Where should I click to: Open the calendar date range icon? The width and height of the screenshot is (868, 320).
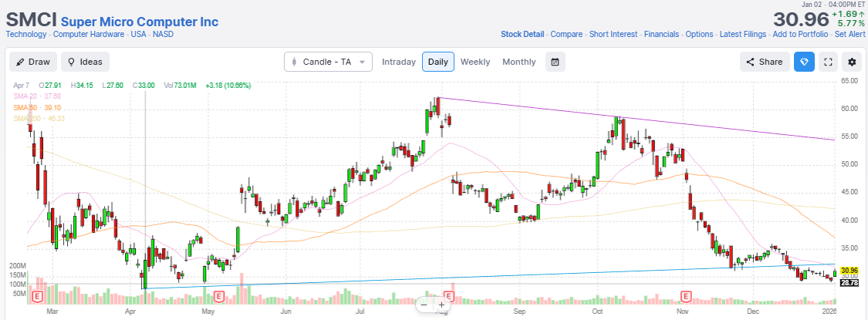coord(555,62)
